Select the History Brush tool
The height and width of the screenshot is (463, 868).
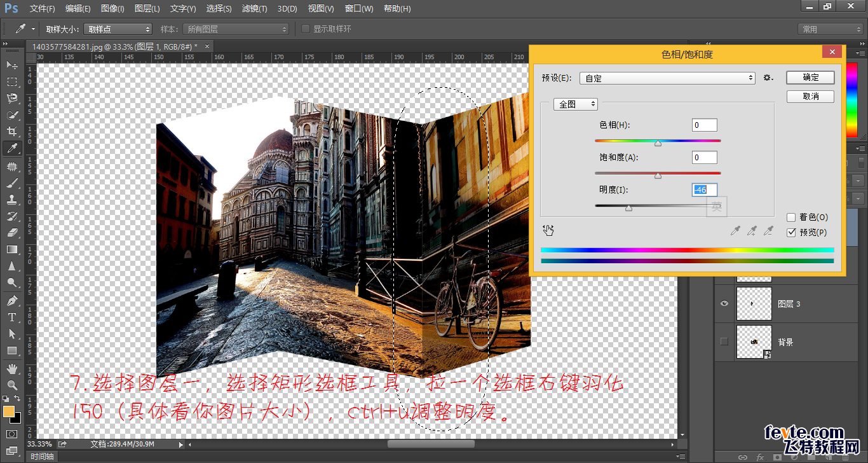pos(12,216)
